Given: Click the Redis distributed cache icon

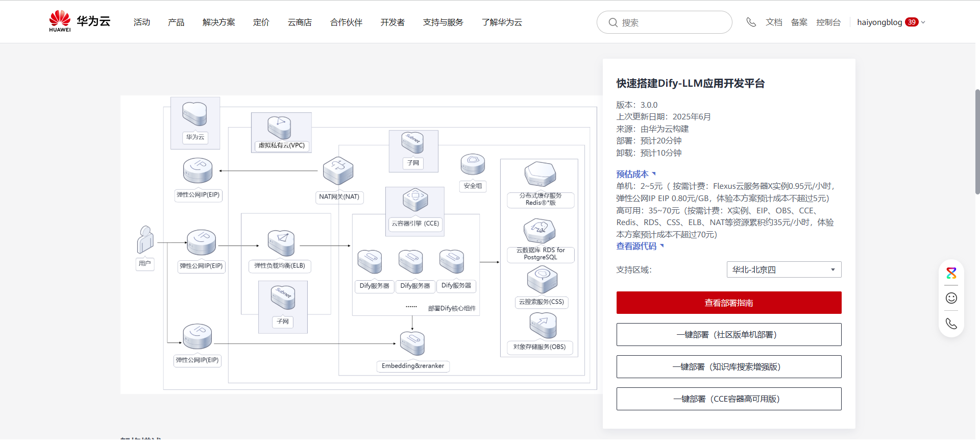Looking at the screenshot, I should [541, 175].
